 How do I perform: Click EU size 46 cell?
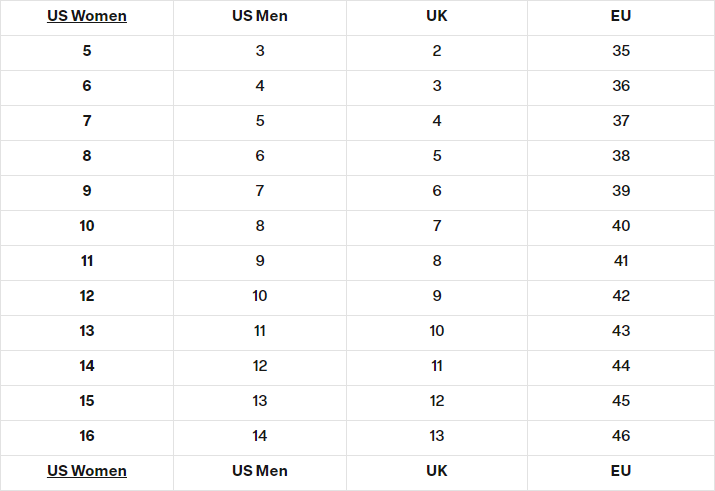621,436
